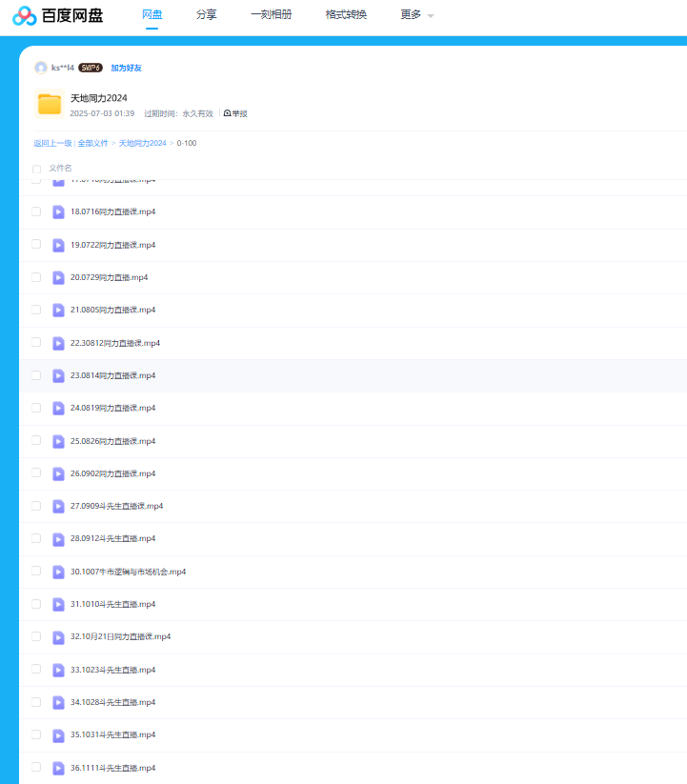Image resolution: width=687 pixels, height=784 pixels.
Task: Click 返回上一级 breadcrumb link
Action: 52,143
